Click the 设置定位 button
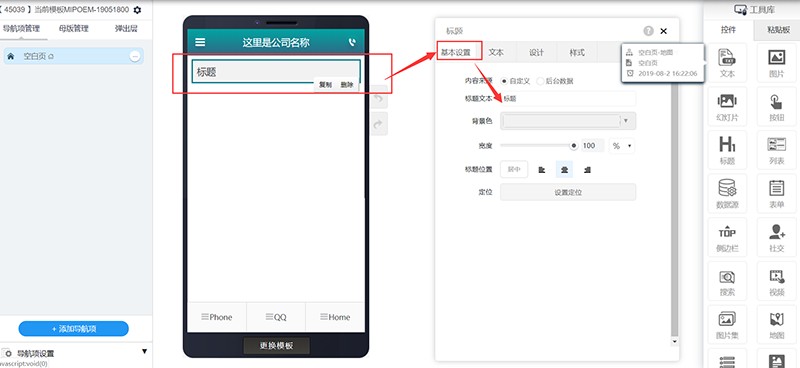The width and height of the screenshot is (800, 368). (568, 192)
